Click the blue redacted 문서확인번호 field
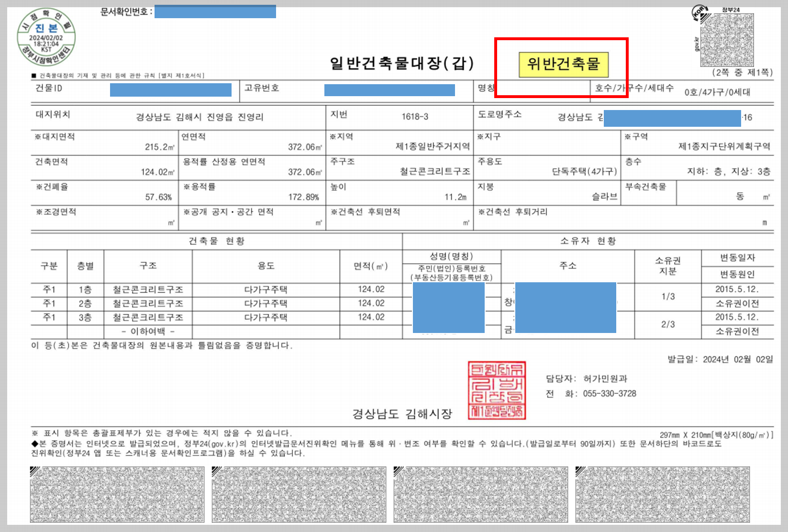 [x=214, y=11]
